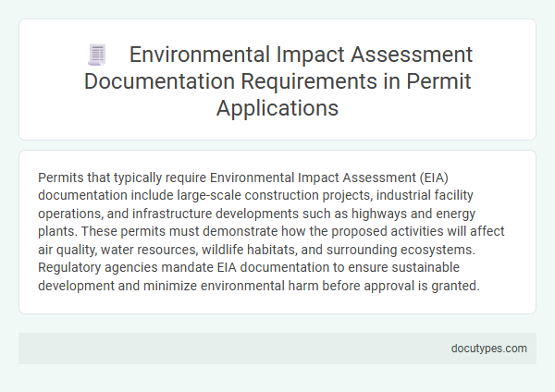Click the title 'Environmental Impact Assessment Documentation Requirements'
Viewport: 555px width, 392px height.
click(x=277, y=80)
